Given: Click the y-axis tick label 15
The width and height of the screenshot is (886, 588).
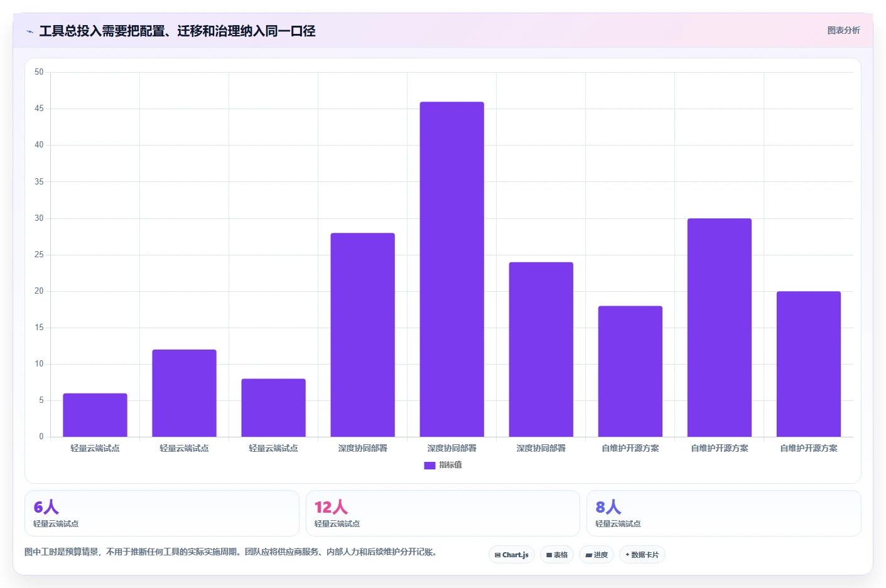Looking at the screenshot, I should point(39,328).
